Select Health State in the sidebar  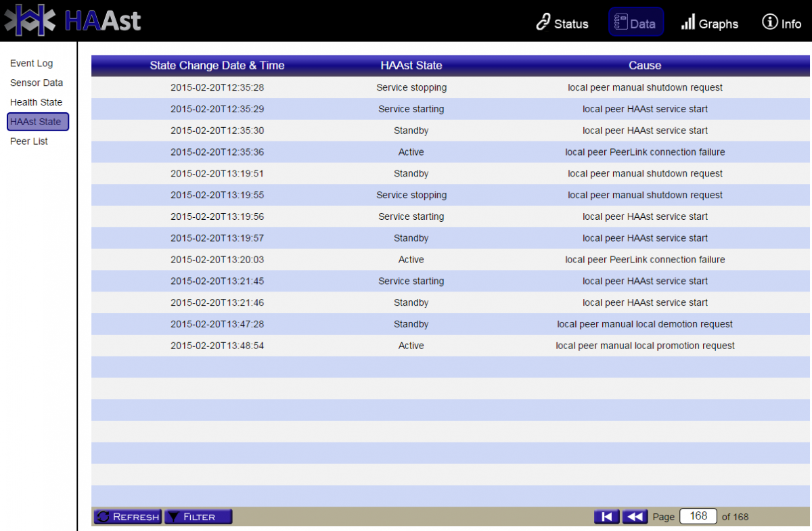[x=36, y=102]
